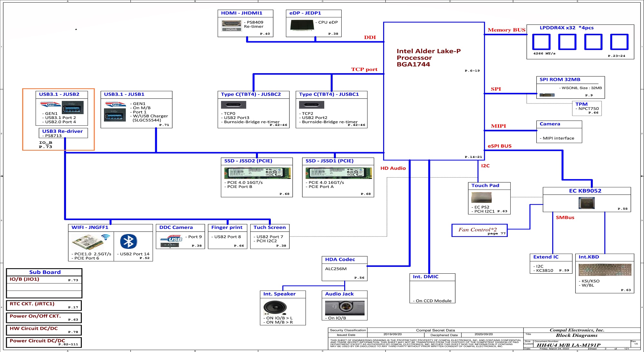Screen dimensions: 644x352
Task: Click the SuperSpeed USB logo in JUSB1
Action: [x=115, y=104]
